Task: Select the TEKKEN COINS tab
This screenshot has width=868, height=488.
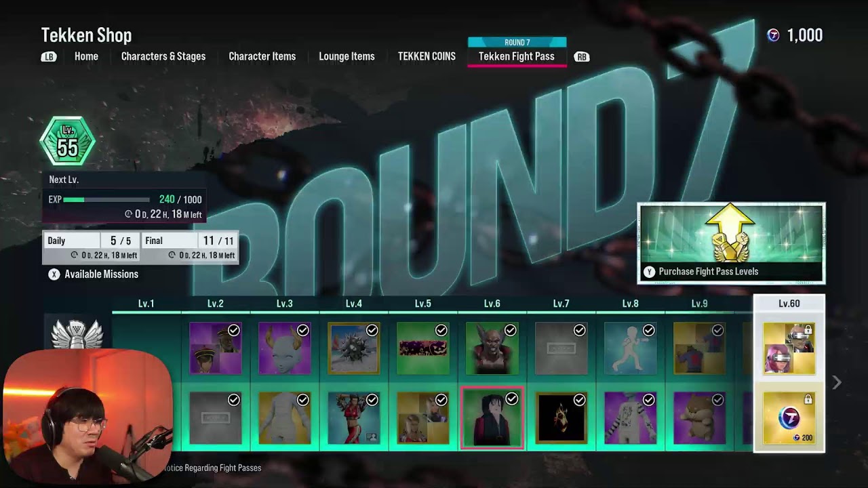Action: tap(427, 56)
